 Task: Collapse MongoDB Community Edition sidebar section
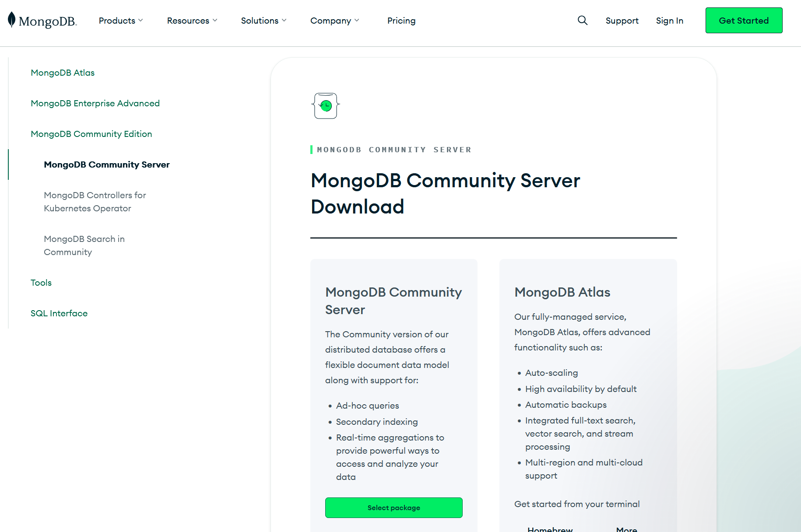91,134
